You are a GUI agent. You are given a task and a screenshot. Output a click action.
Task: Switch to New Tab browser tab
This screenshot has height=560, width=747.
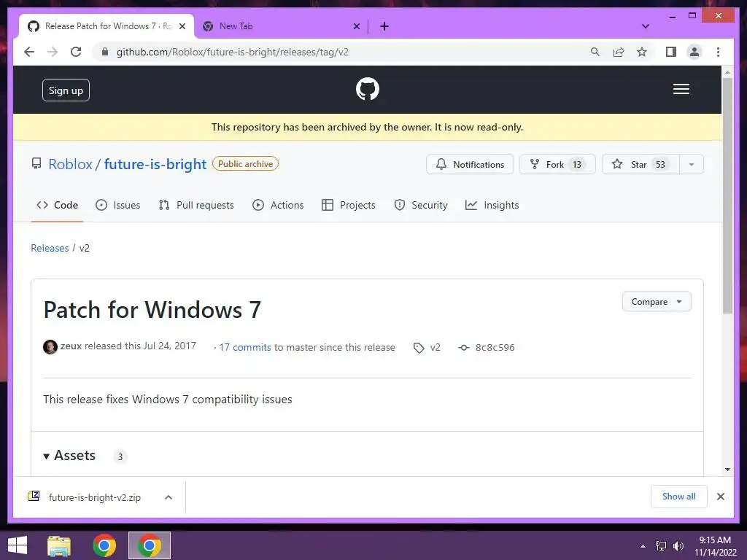tap(281, 26)
